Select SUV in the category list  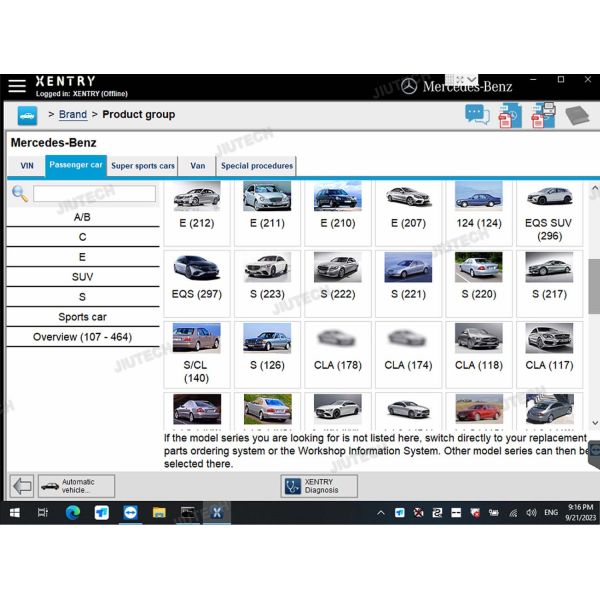click(x=83, y=277)
